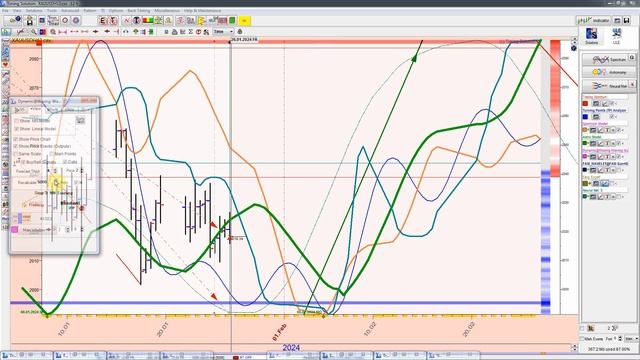Open the Back Testing menu
640x360 pixels.
click(139, 11)
